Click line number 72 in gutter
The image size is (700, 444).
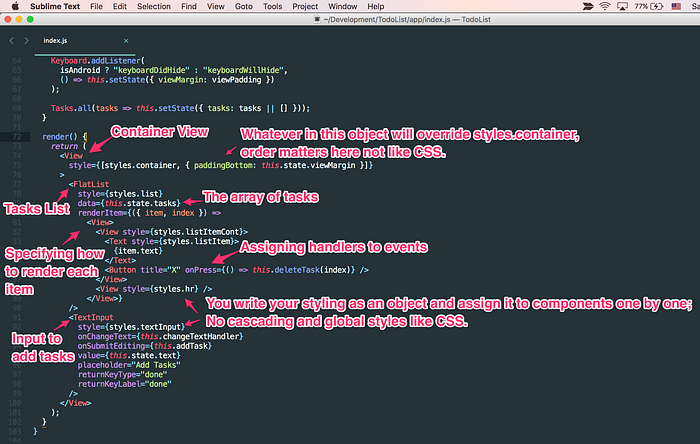[x=17, y=137]
